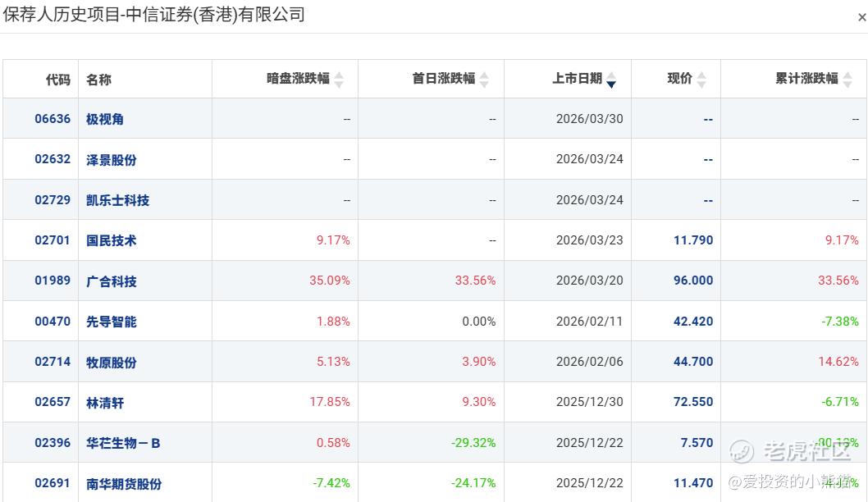
Task: Open stock code 02701
Action: 53,240
